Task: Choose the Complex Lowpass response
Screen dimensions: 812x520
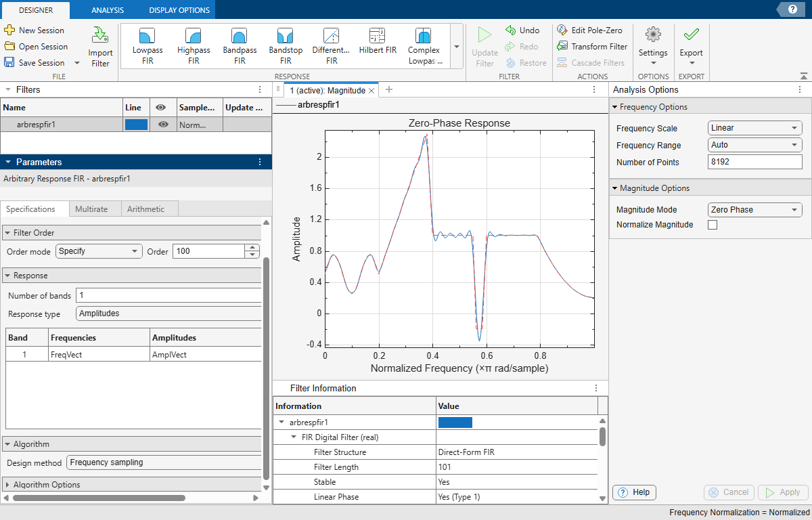Action: pos(424,47)
